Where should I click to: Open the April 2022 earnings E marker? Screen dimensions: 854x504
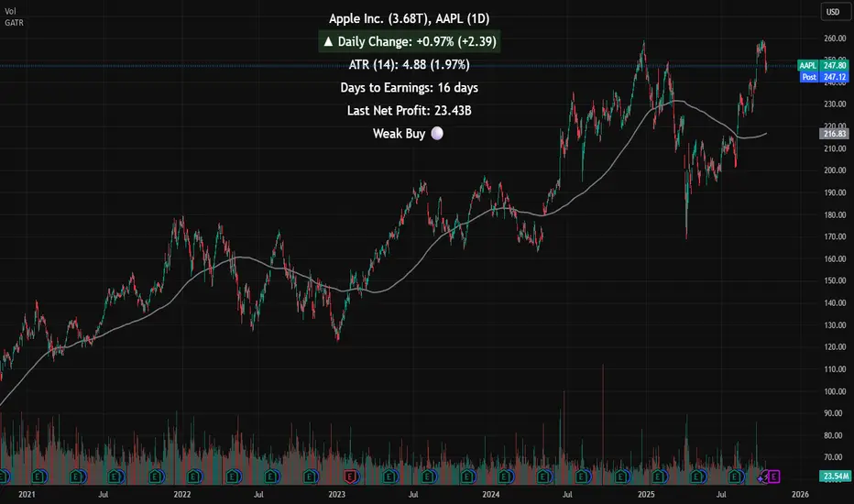(233, 477)
